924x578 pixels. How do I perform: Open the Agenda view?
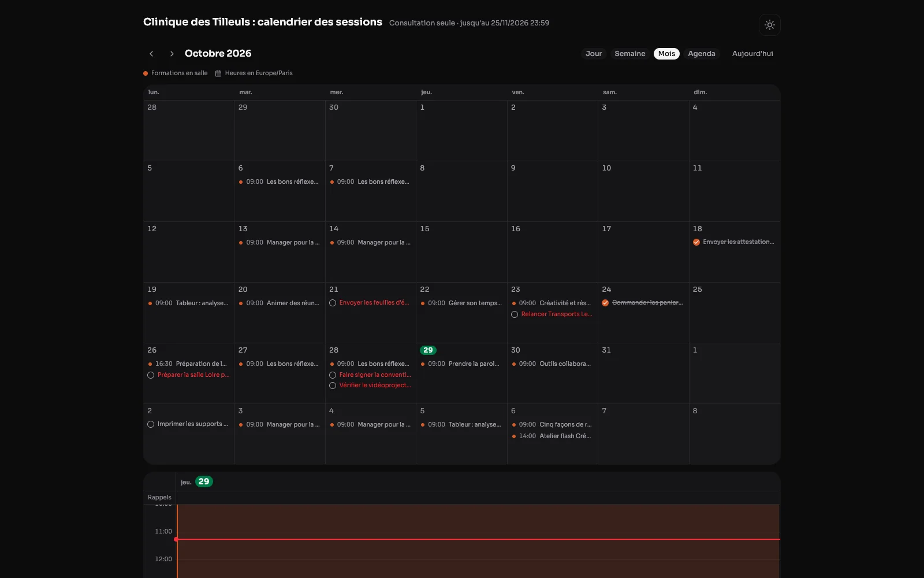point(701,54)
